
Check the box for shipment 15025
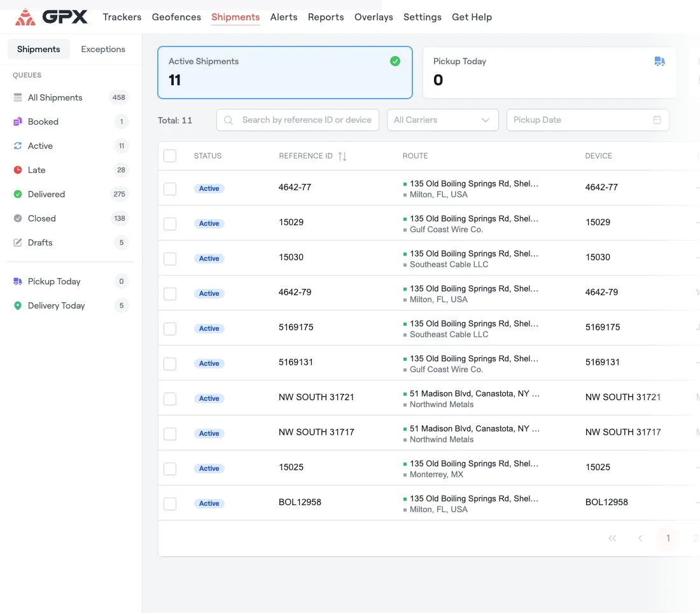(x=170, y=468)
